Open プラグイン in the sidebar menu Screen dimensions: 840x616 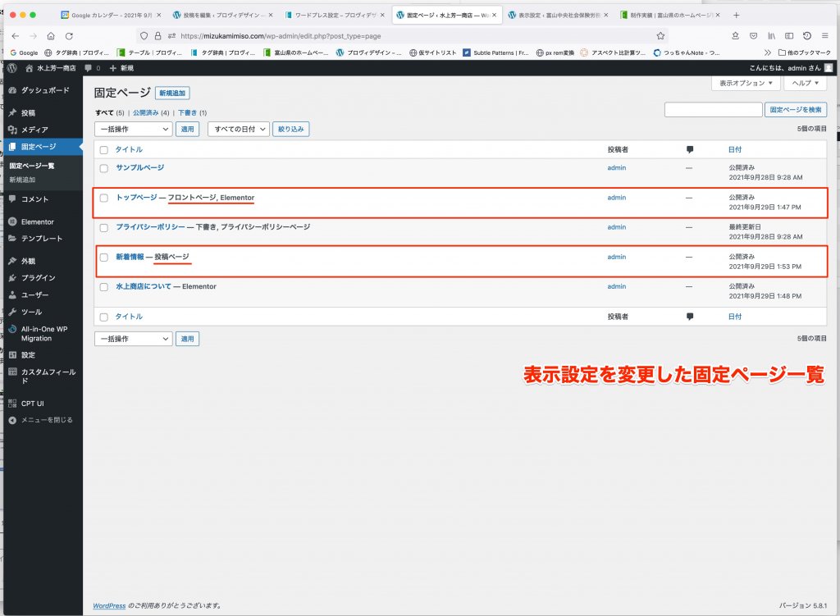[38, 277]
